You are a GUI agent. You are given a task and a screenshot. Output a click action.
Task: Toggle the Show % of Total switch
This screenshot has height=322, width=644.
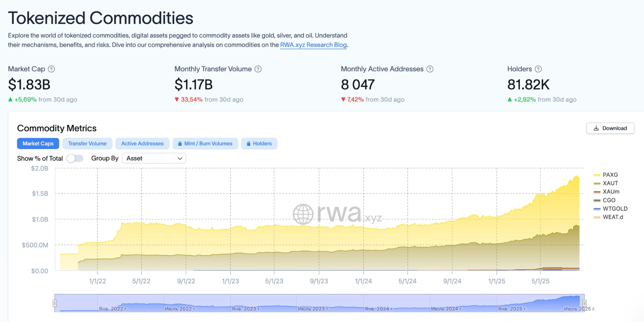click(75, 158)
